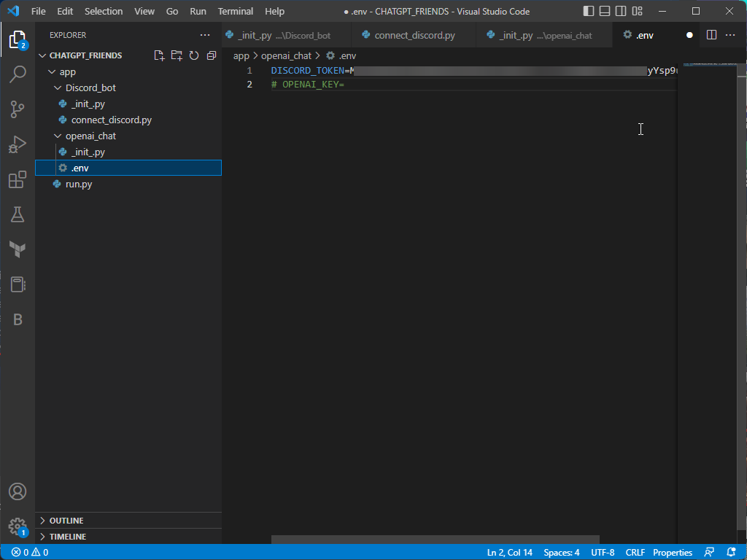Open the Terraform extension view
The width and height of the screenshot is (747, 560).
[18, 249]
